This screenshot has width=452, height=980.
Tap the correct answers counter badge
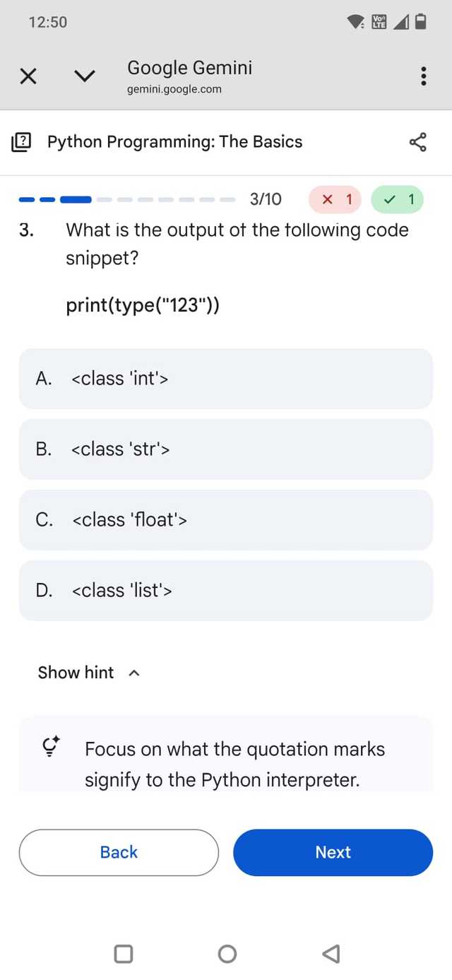tap(397, 199)
